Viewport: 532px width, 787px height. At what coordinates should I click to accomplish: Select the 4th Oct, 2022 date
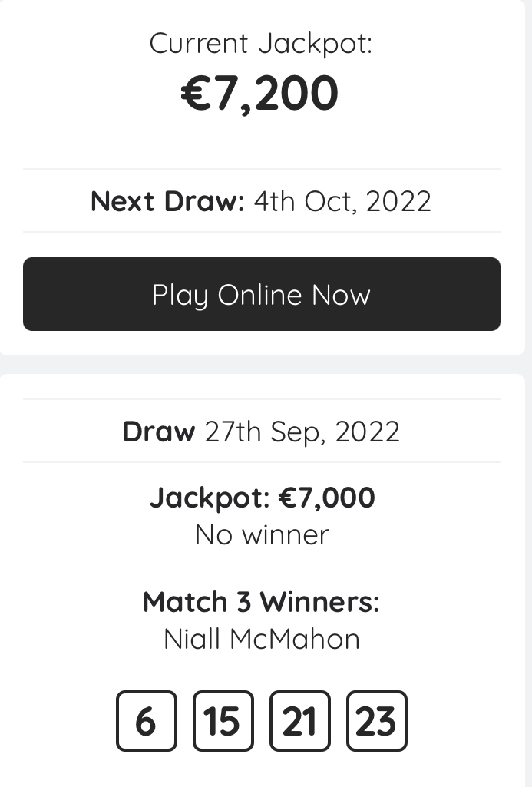342,201
